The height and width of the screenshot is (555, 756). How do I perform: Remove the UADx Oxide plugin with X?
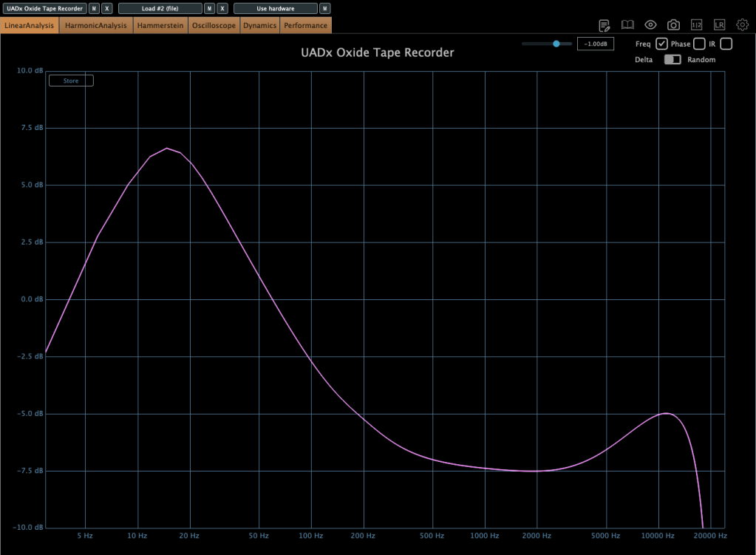click(x=107, y=9)
